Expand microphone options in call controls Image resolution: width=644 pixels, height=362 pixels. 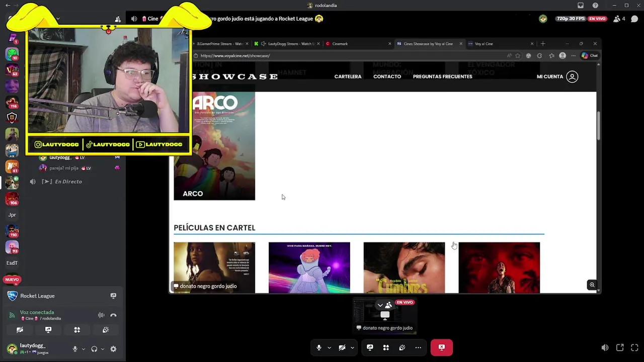[x=329, y=347]
